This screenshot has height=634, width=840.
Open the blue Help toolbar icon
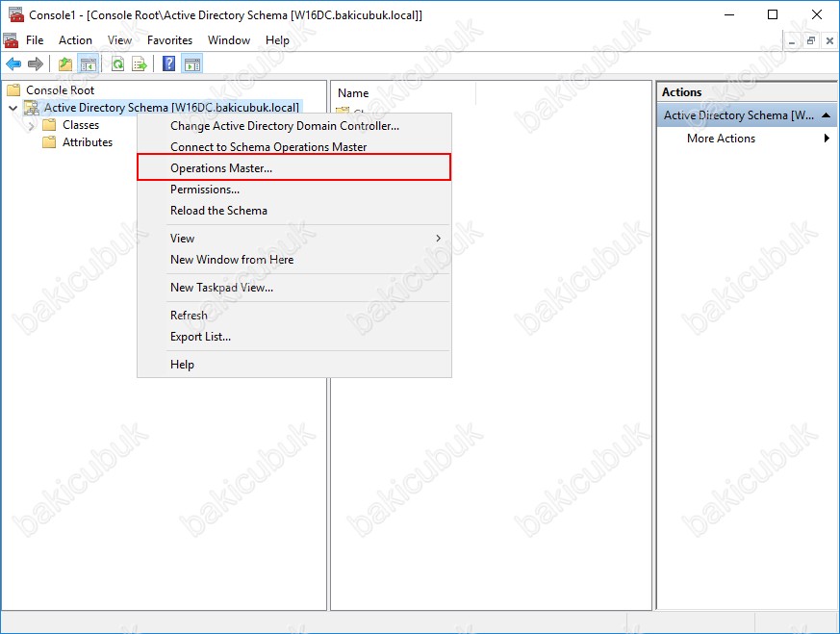pos(168,64)
